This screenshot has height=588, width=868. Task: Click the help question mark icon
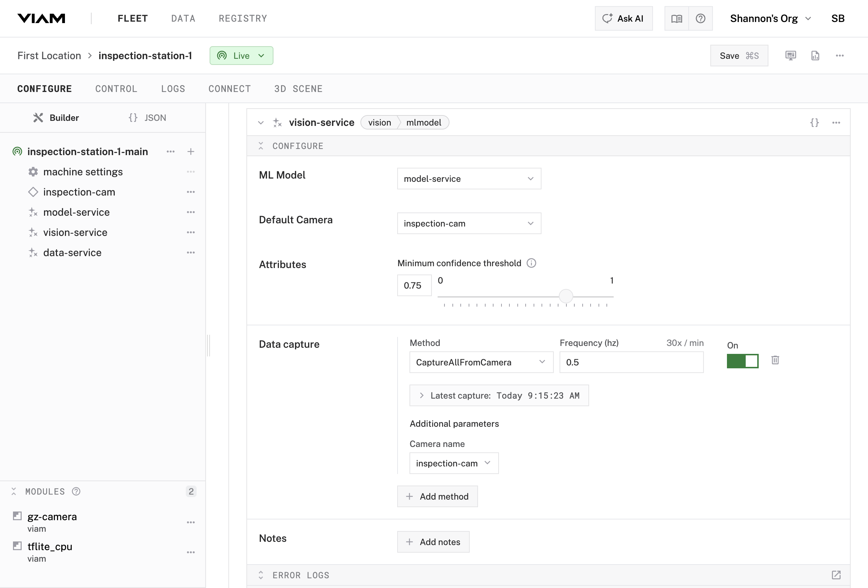pyautogui.click(x=700, y=18)
